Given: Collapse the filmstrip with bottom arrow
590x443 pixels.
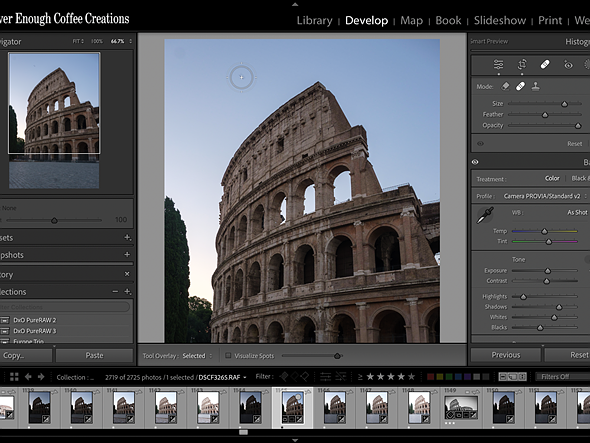Looking at the screenshot, I should [x=295, y=440].
